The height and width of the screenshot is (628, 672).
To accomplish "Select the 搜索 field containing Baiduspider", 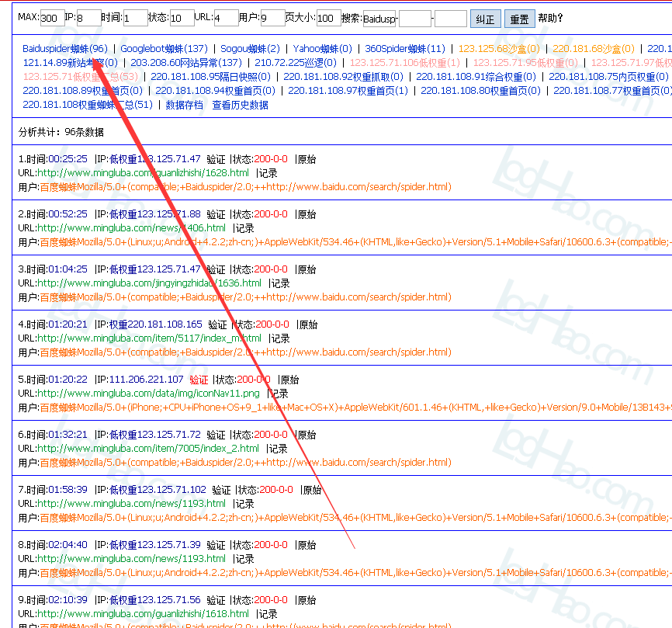I will point(379,19).
